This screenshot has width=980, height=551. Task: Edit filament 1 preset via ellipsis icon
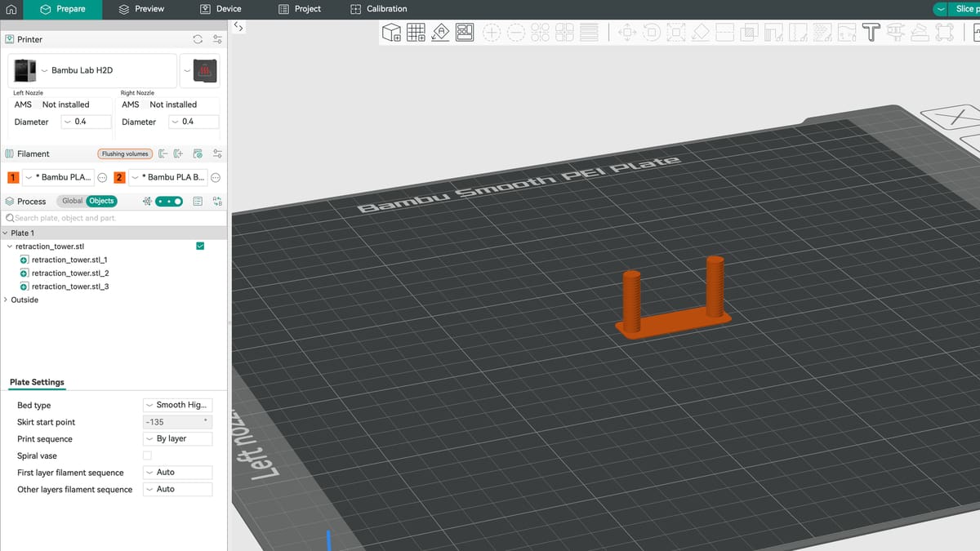click(103, 177)
